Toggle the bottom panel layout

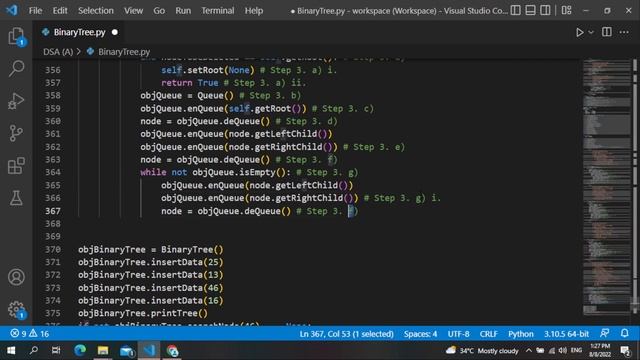pyautogui.click(x=530, y=10)
